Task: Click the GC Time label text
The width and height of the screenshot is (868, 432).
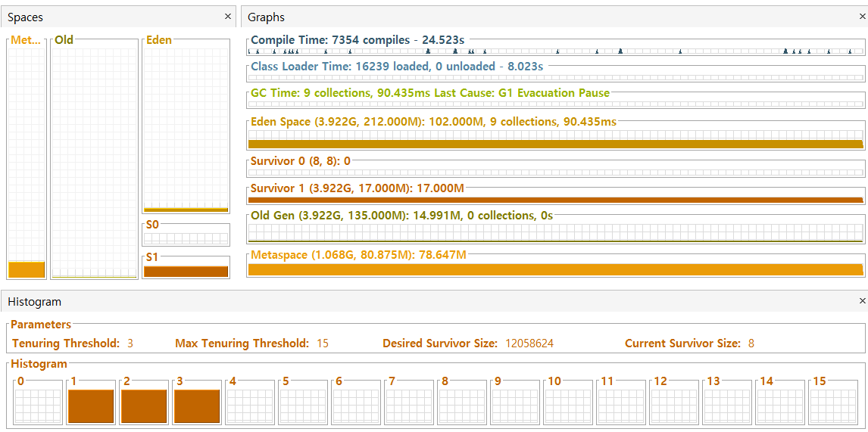Action: click(430, 93)
